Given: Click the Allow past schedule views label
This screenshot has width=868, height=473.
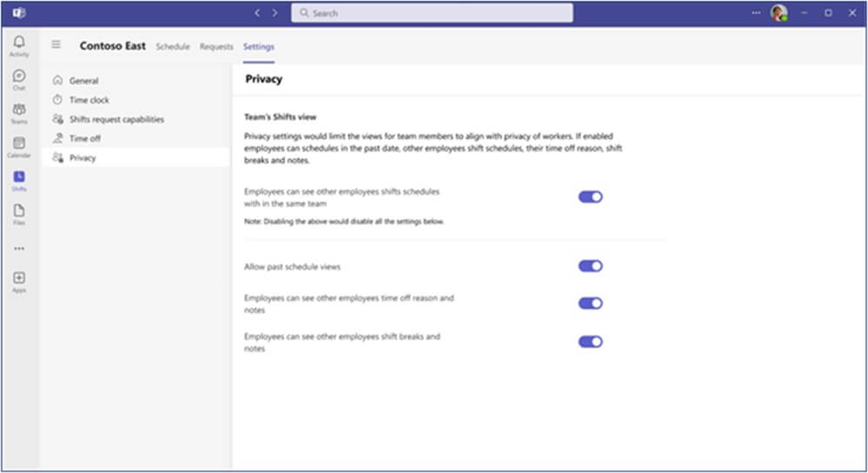Looking at the screenshot, I should [292, 266].
